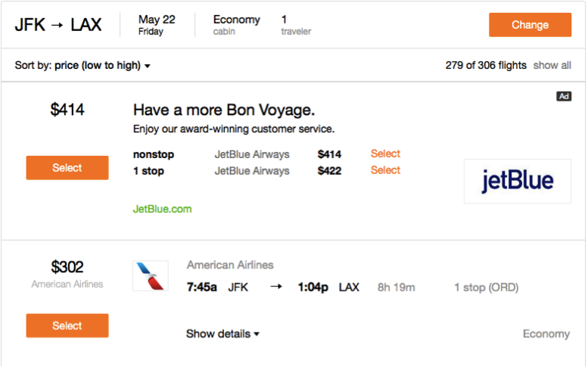This screenshot has height=367, width=588.
Task: Click the Ad badge label
Action: click(x=563, y=96)
